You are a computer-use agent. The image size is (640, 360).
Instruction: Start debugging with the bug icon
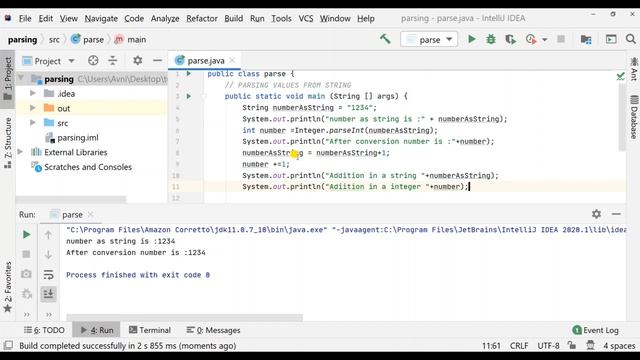click(x=491, y=39)
